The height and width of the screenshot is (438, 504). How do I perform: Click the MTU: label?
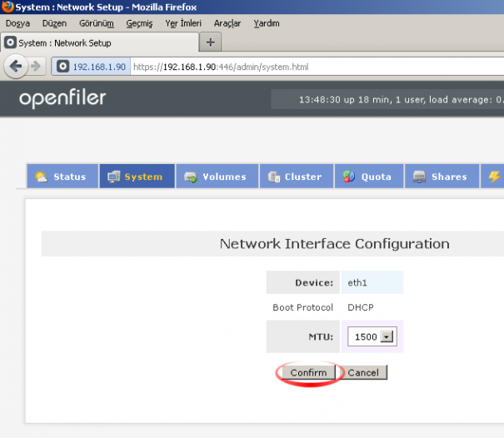coord(321,336)
